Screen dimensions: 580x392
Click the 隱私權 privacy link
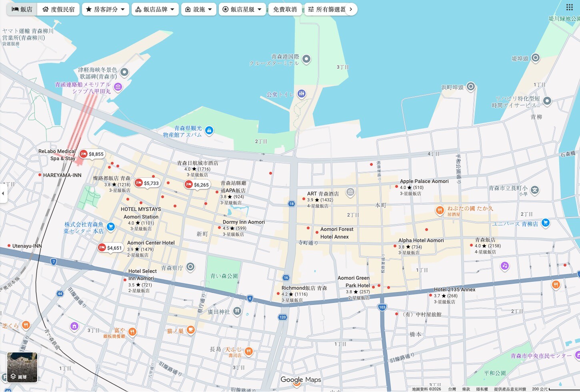click(x=482, y=389)
